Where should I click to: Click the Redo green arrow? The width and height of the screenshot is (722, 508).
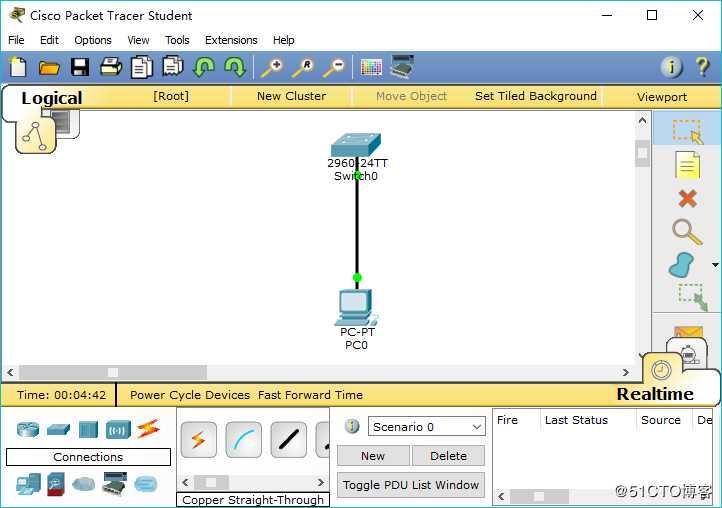pos(235,67)
